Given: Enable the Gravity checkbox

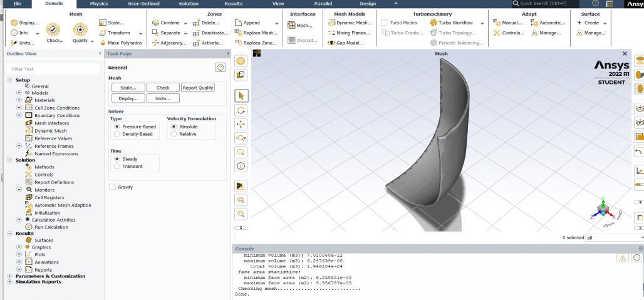Looking at the screenshot, I should [112, 187].
